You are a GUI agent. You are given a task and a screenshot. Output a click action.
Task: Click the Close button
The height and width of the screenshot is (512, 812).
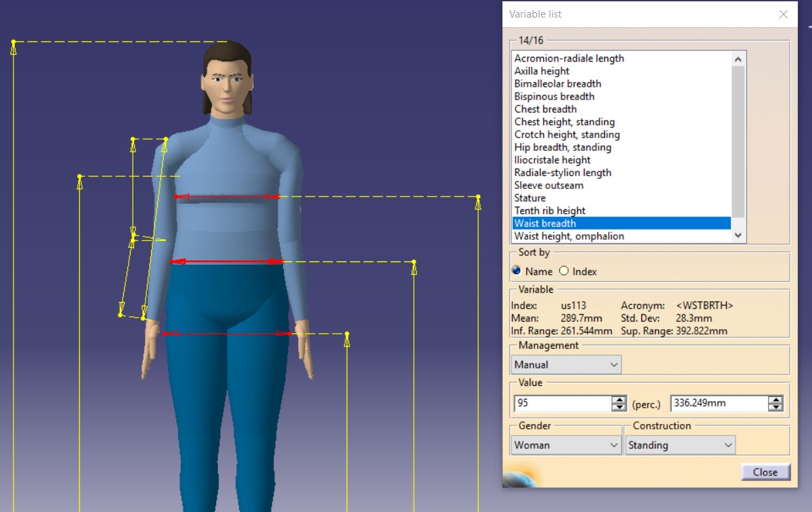coord(765,472)
